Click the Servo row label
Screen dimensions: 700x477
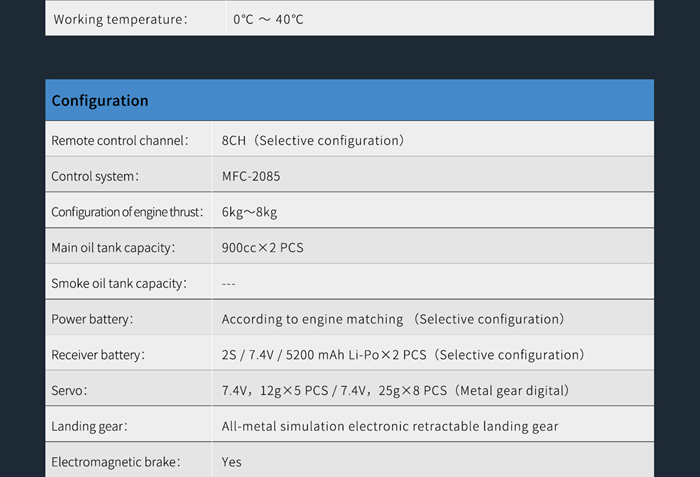[70, 391]
